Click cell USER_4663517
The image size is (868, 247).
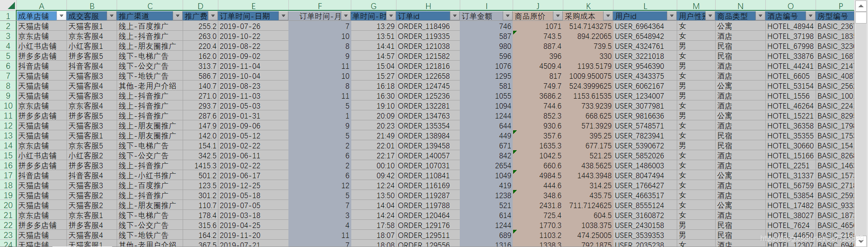645,195
